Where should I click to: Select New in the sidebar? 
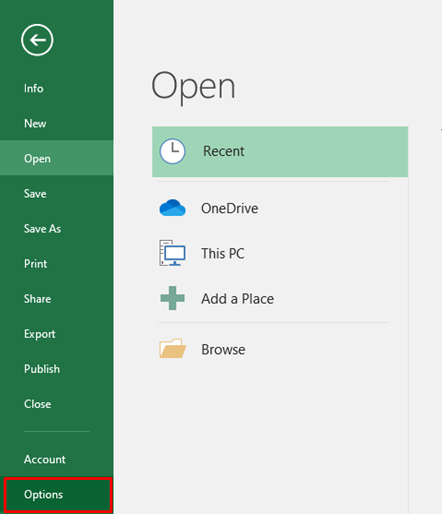[57, 124]
